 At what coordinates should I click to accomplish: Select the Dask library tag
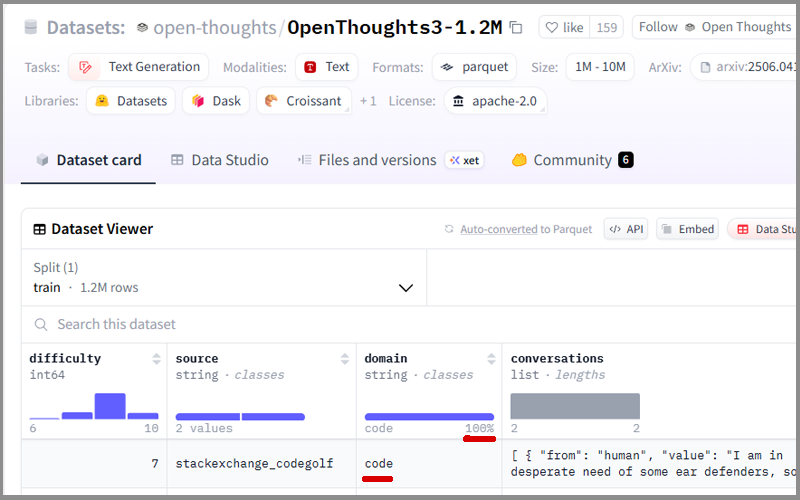click(x=216, y=101)
